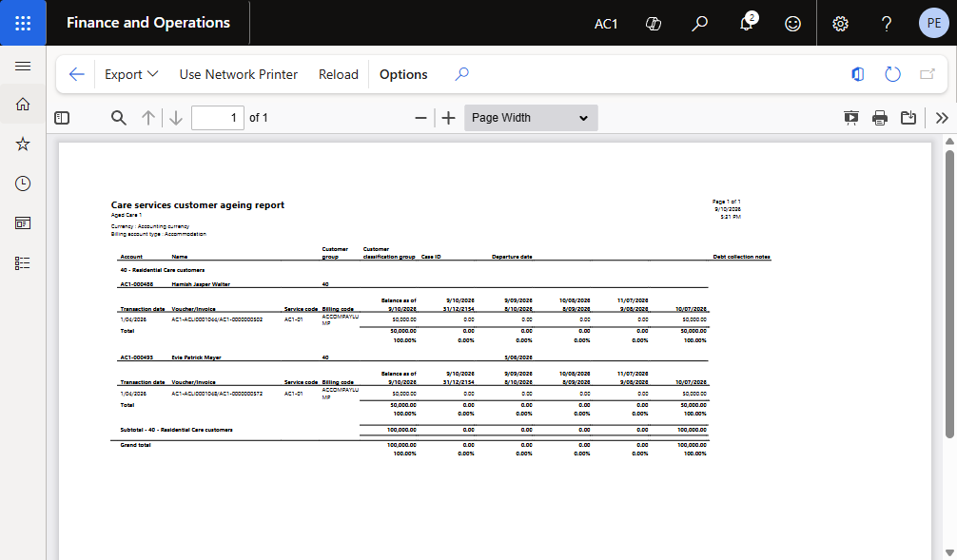Viewport: 957px width, 560px height.
Task: Click name 'Evie Patrick Mayer'
Action: (196, 357)
